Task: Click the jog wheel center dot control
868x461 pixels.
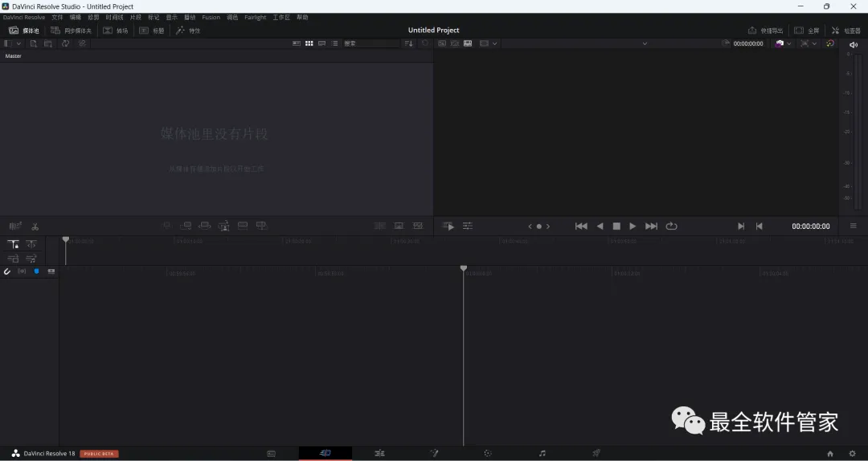Action: pos(538,226)
